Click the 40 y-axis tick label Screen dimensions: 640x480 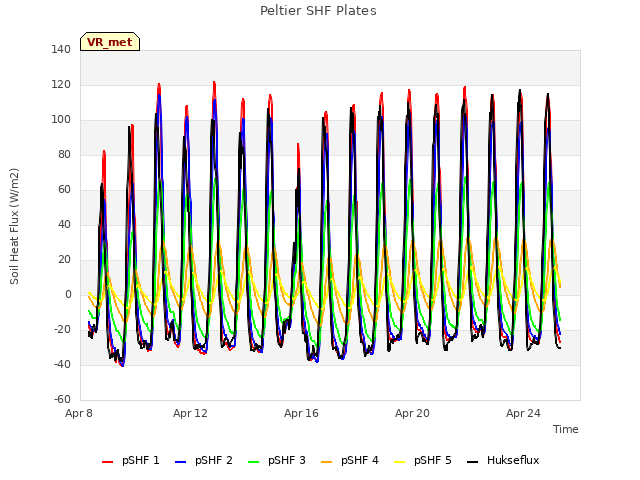64,224
